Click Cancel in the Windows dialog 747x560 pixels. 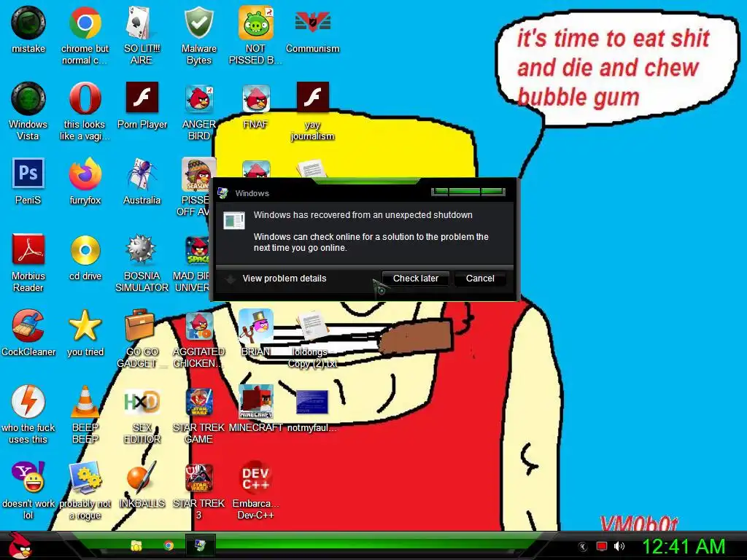[x=480, y=278]
